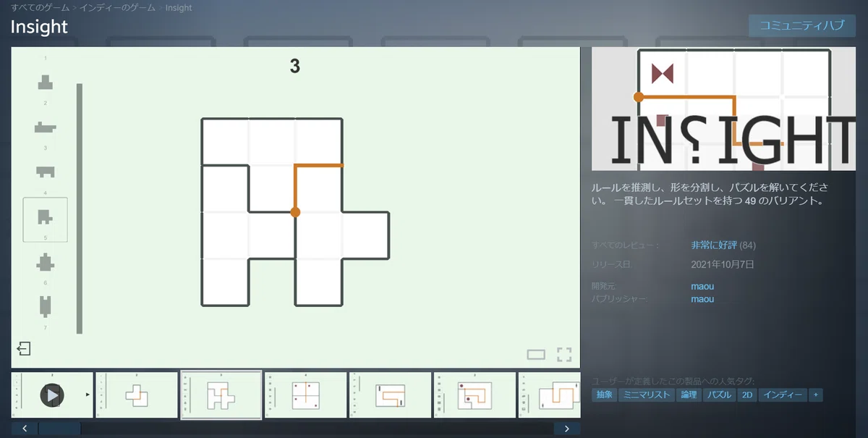Image resolution: width=868 pixels, height=438 pixels.
Task: Select the パズル tag
Action: pos(720,395)
